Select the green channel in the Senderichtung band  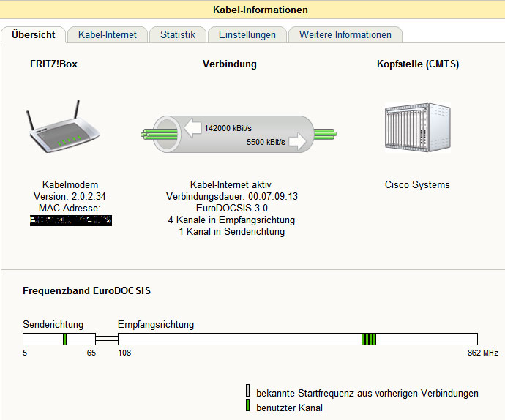click(x=65, y=339)
